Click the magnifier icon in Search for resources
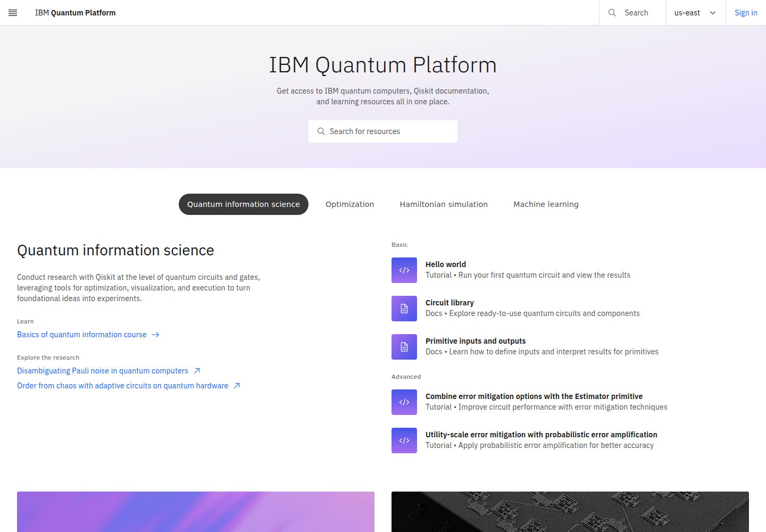This screenshot has width=766, height=532. (x=321, y=131)
